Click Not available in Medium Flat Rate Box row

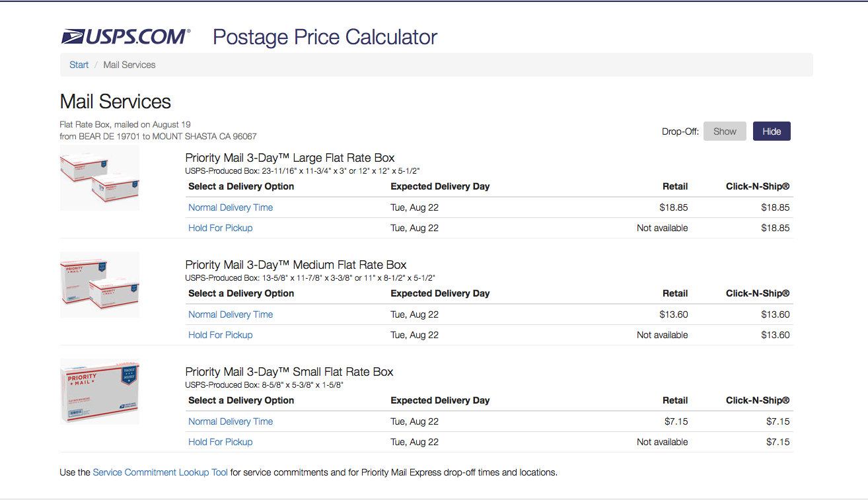663,335
